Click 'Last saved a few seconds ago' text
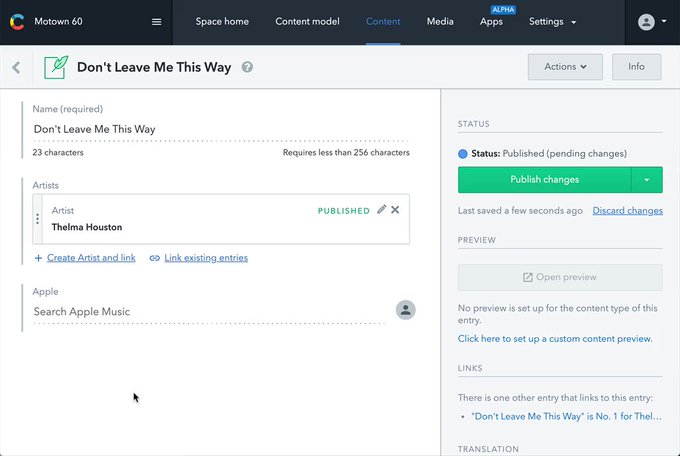This screenshot has height=456, width=680. [x=520, y=211]
